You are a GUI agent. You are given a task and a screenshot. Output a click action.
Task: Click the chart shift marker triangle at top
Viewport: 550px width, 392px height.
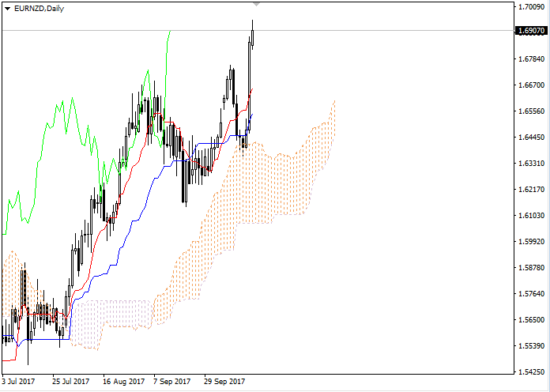click(x=256, y=4)
